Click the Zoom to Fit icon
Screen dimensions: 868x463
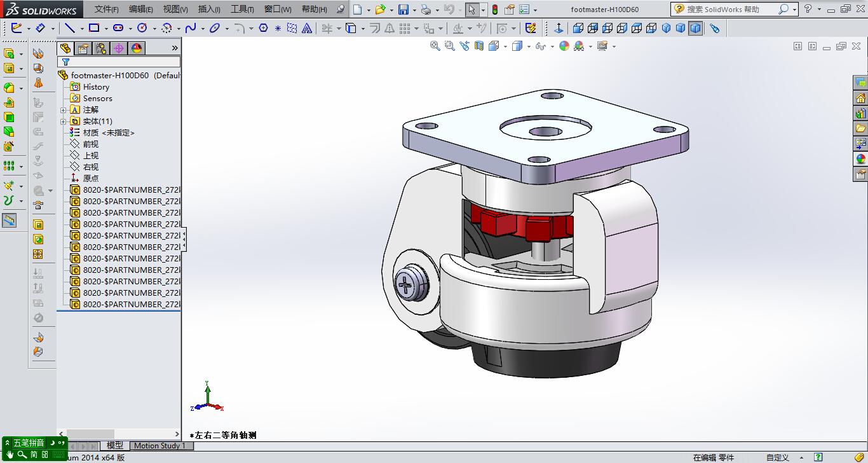point(435,46)
